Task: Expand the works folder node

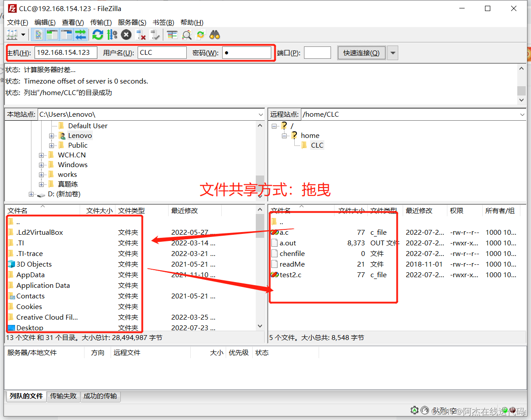Action: pos(41,175)
